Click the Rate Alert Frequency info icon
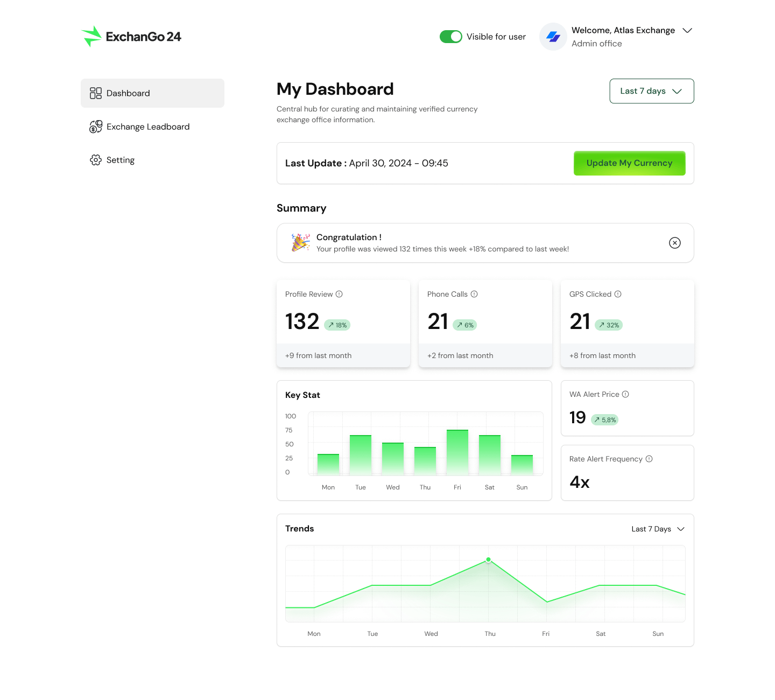The width and height of the screenshot is (775, 700). (x=649, y=459)
